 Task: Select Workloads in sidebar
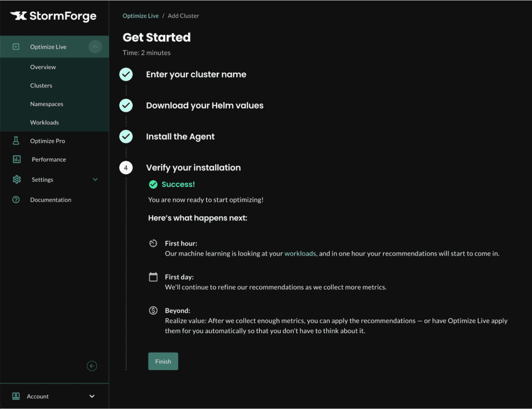tap(45, 123)
